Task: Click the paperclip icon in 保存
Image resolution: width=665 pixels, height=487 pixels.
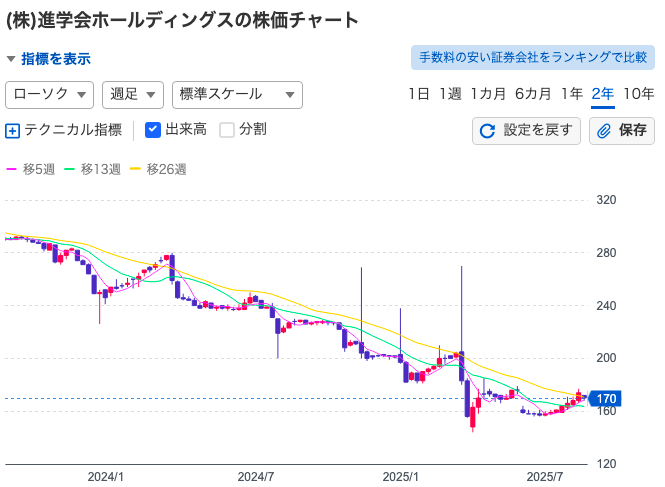Action: tap(604, 131)
